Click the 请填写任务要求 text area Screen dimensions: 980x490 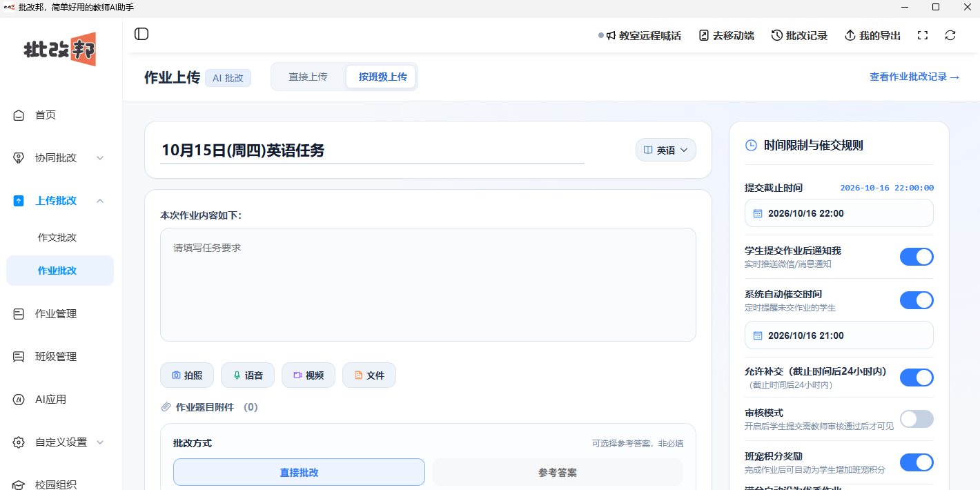[428, 284]
